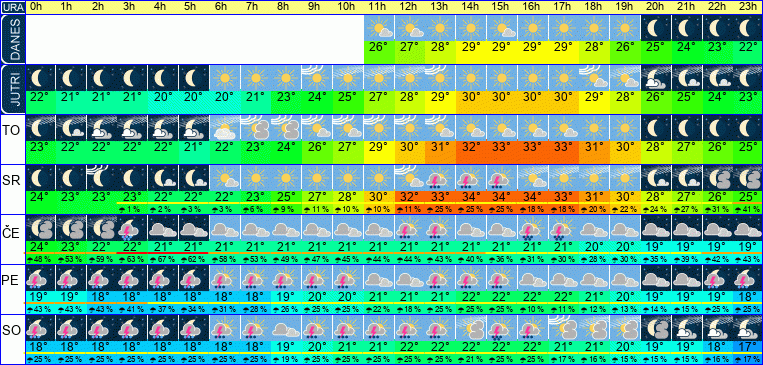Click the SR 12h temperature 32°
This screenshot has width=763, height=365.
tap(410, 197)
